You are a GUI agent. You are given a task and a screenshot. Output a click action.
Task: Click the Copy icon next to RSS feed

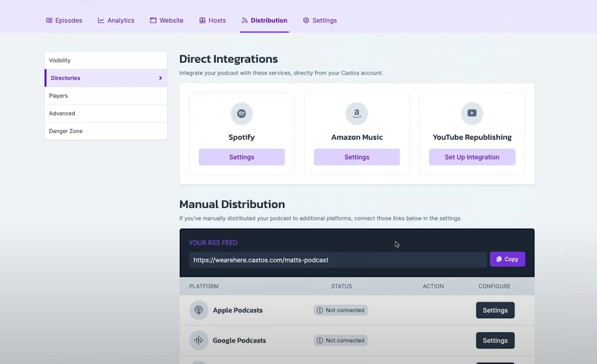[x=499, y=259]
